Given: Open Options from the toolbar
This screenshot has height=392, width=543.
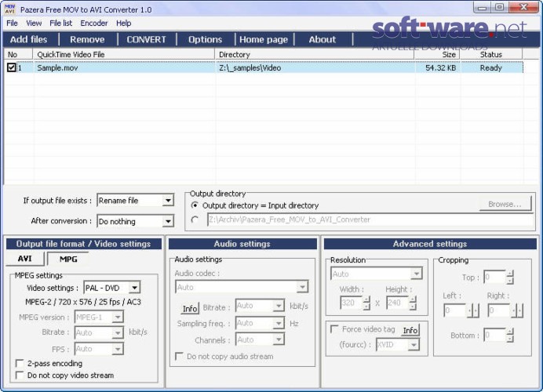Looking at the screenshot, I should pos(205,39).
